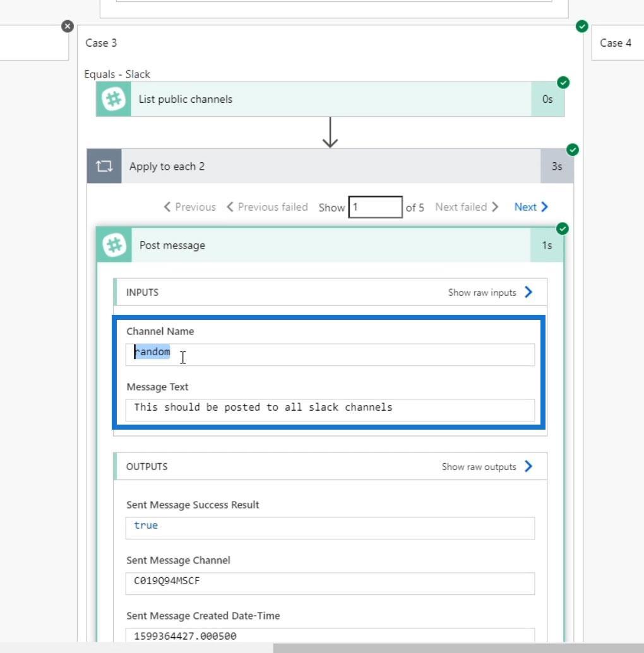Click the Show iteration number field
Image resolution: width=644 pixels, height=653 pixels.
(x=375, y=207)
